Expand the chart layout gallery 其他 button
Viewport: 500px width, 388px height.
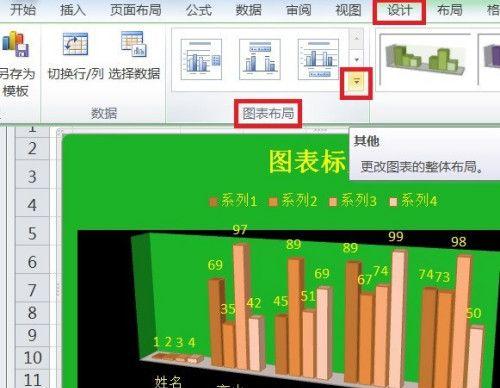(356, 80)
